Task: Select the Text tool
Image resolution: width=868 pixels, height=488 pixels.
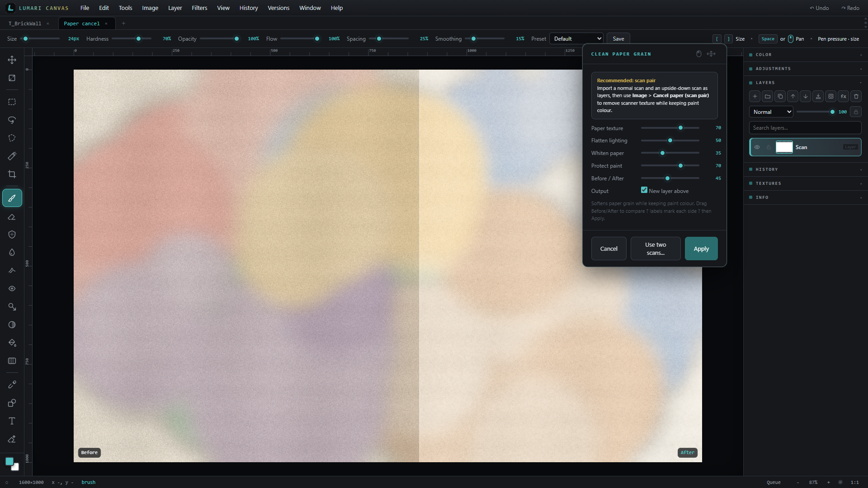Action: pyautogui.click(x=12, y=421)
